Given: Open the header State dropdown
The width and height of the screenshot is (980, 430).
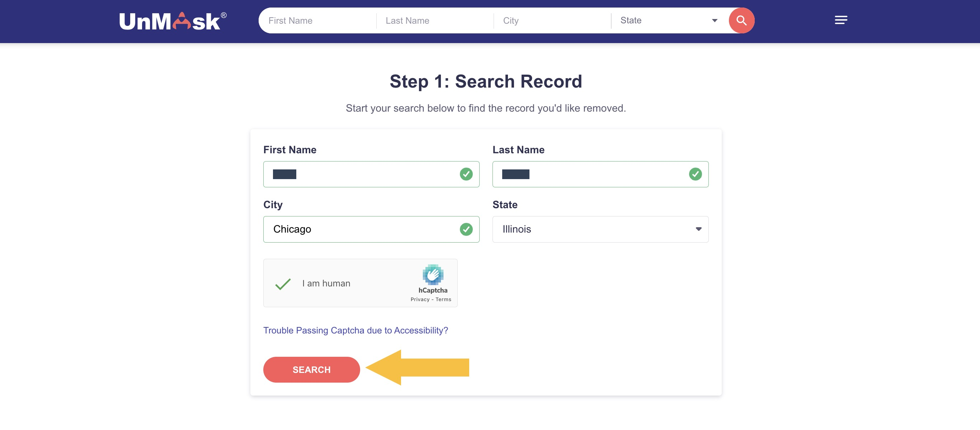Looking at the screenshot, I should pos(669,20).
